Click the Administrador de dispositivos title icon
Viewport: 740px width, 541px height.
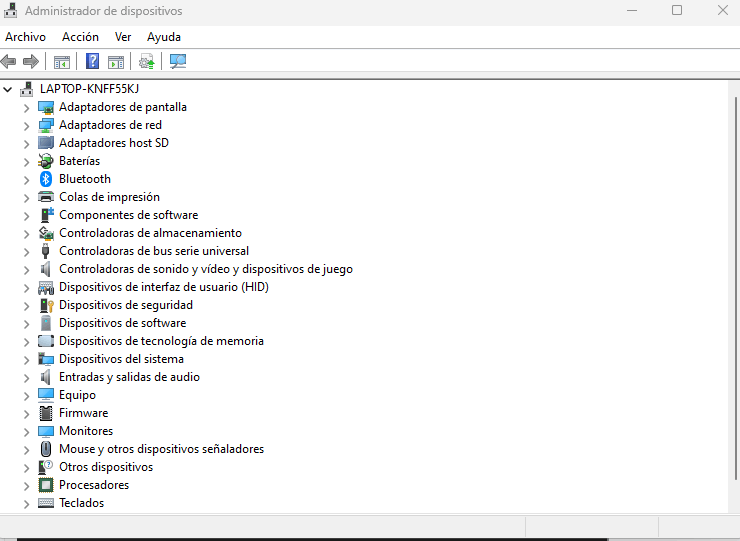[x=10, y=10]
